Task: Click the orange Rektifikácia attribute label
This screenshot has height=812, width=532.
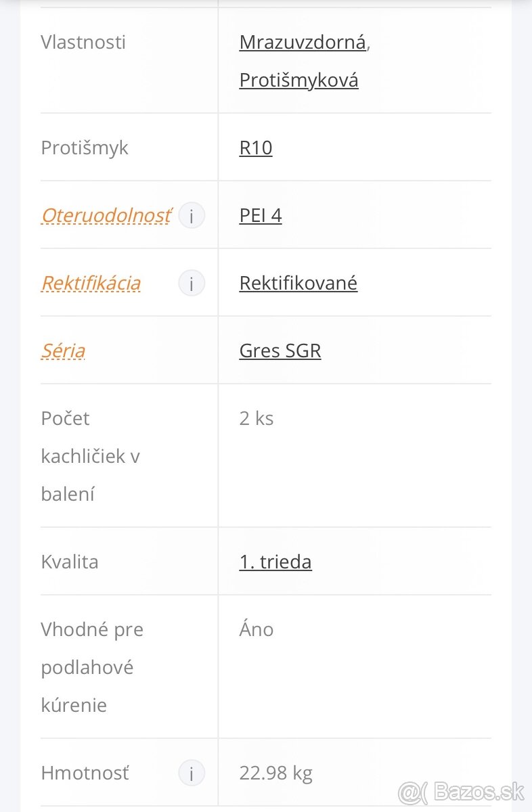Action: click(x=91, y=283)
